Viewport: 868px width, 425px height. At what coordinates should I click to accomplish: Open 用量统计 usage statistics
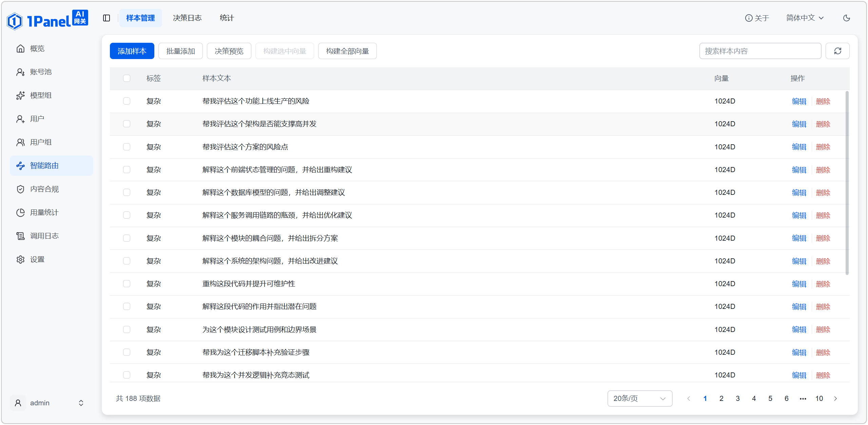(52, 212)
